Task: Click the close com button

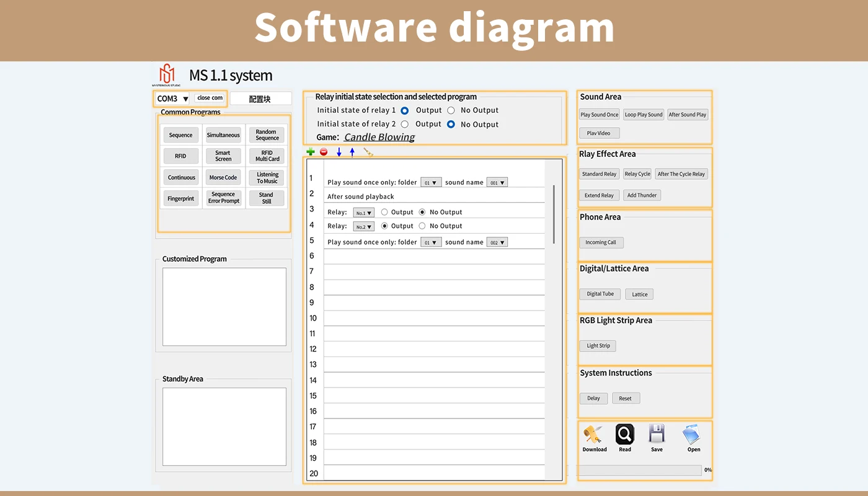Action: point(210,98)
